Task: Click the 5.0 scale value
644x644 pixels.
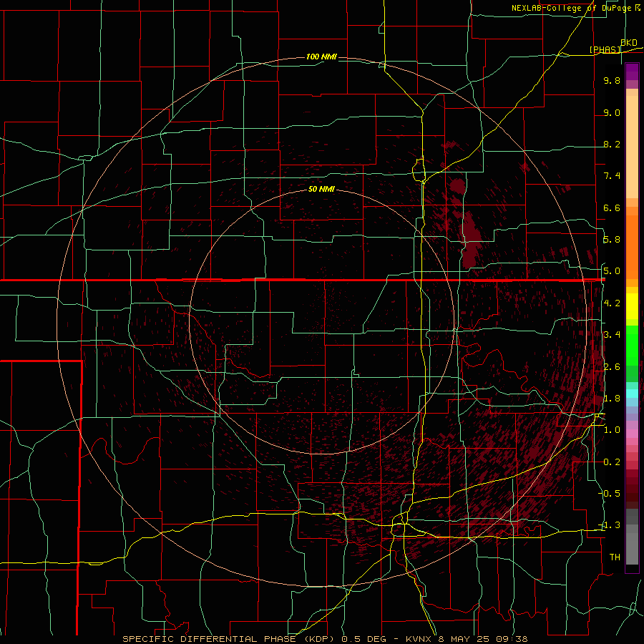Action: click(612, 271)
